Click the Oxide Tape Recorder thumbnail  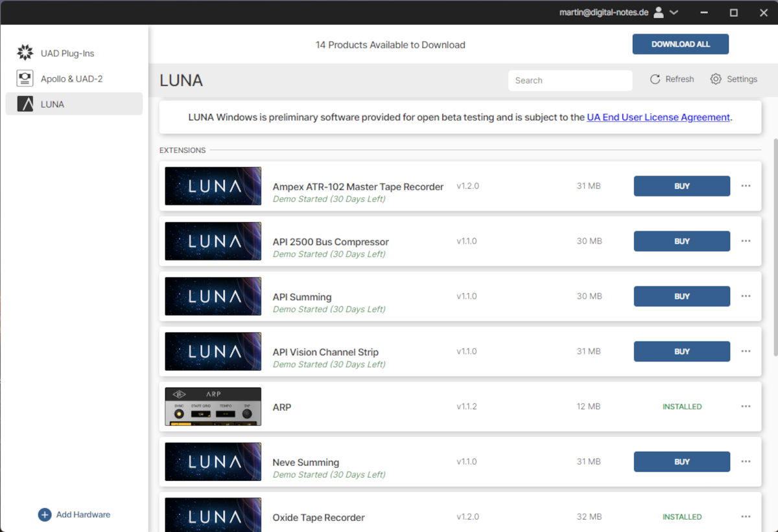(x=213, y=515)
